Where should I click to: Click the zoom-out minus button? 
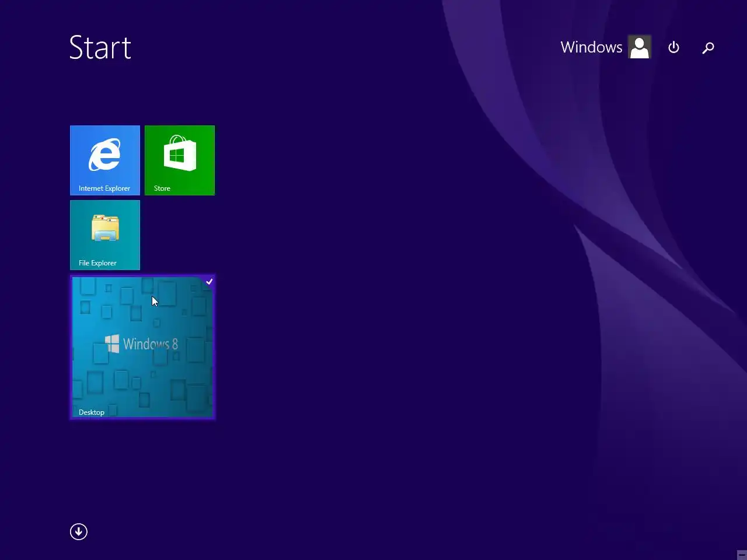742,555
